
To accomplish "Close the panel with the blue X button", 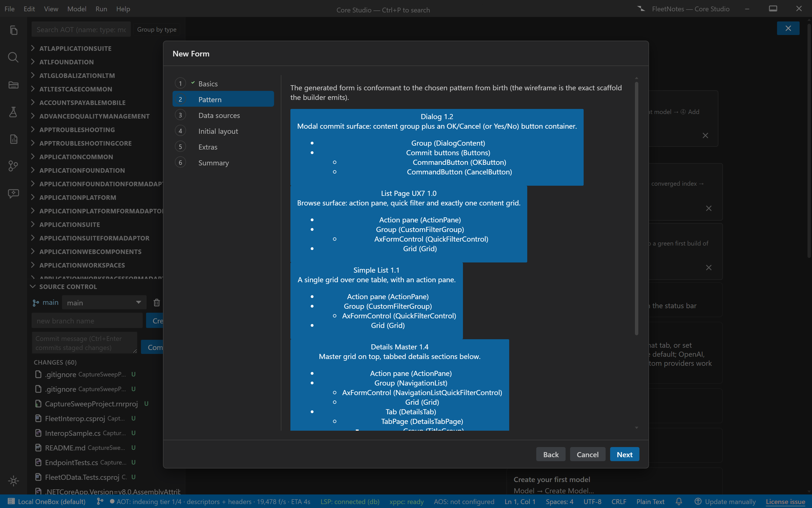I will coord(788,28).
